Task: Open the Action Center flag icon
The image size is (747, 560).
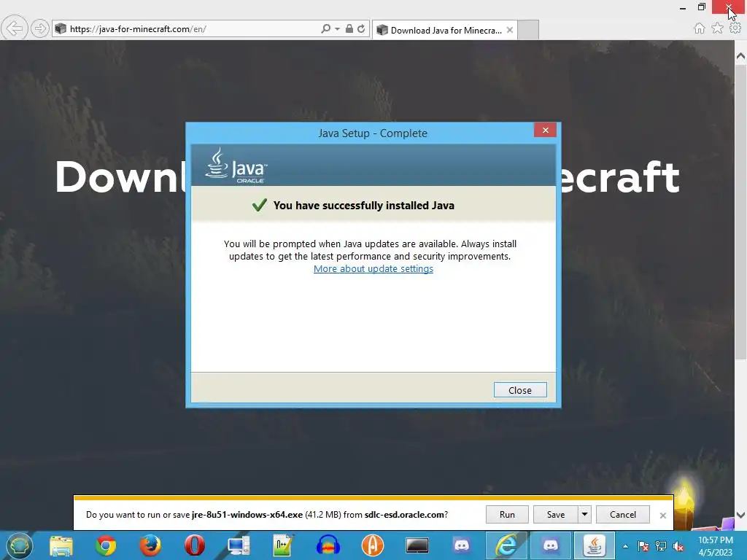Action: [643, 546]
